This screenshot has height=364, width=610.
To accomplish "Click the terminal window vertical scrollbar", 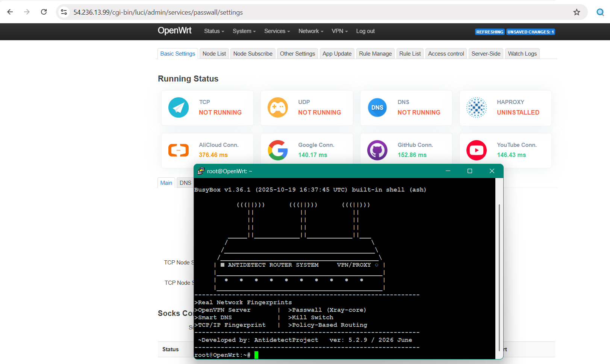I will tap(499, 278).
